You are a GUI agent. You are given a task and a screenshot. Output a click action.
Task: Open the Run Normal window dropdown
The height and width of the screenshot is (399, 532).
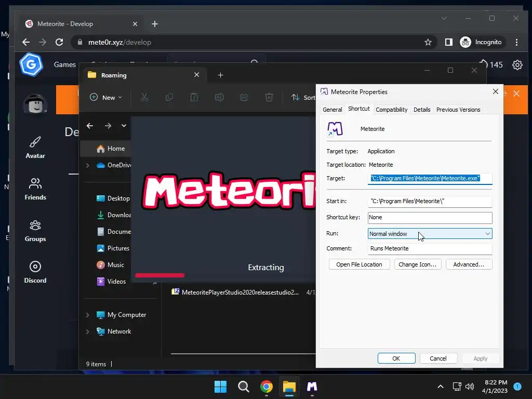(x=430, y=233)
